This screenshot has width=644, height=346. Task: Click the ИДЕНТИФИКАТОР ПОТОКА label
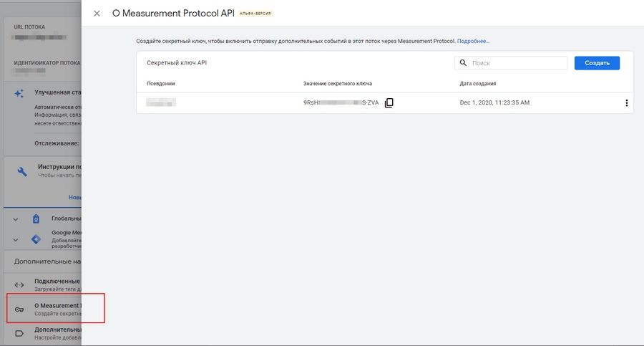coord(47,63)
